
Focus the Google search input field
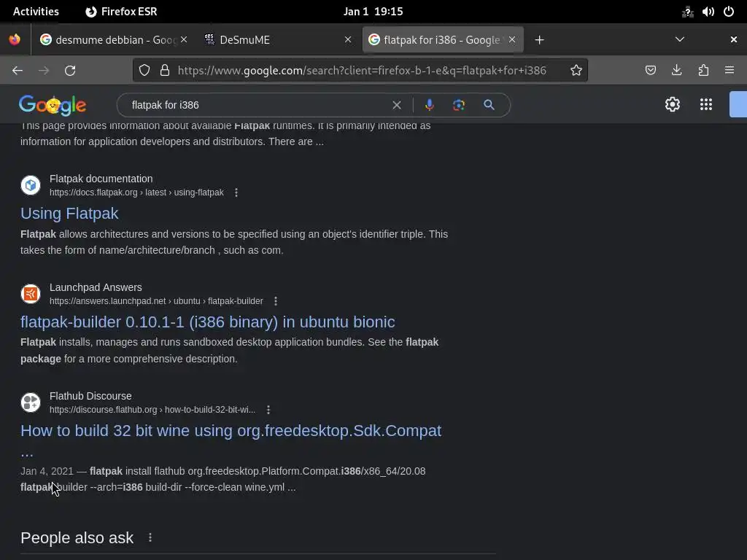tap(258, 105)
